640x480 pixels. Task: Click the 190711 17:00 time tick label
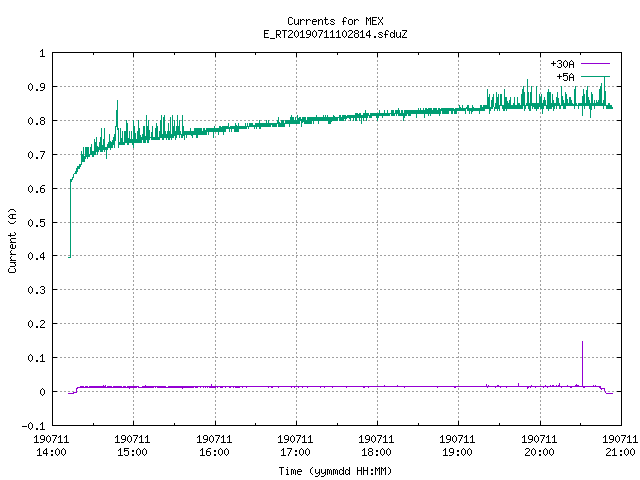pos(296,446)
